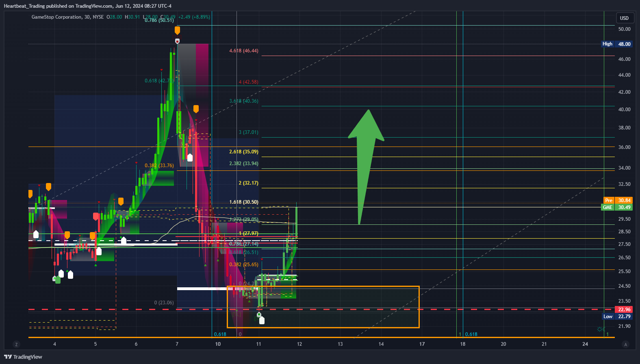Viewport: 640px width, 364px height.
Task: Select the High 48.00 price label
Action: pyautogui.click(x=616, y=44)
